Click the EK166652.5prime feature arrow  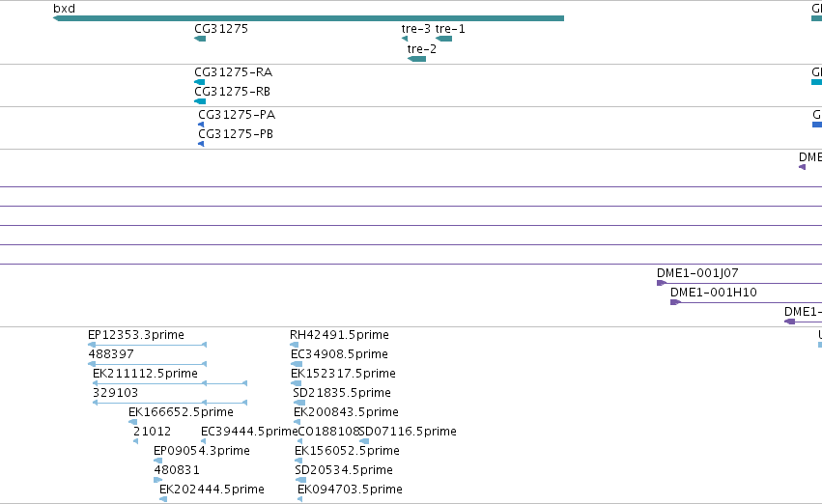pyautogui.click(x=132, y=422)
